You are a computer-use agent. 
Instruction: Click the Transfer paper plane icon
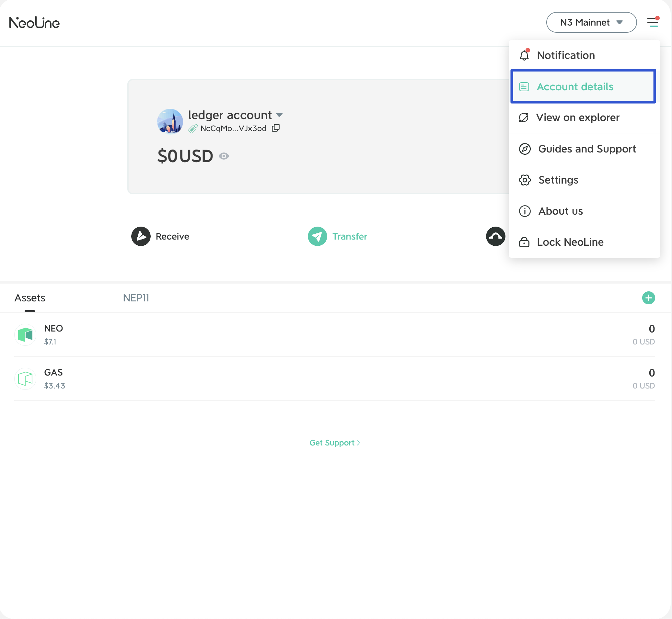(317, 236)
